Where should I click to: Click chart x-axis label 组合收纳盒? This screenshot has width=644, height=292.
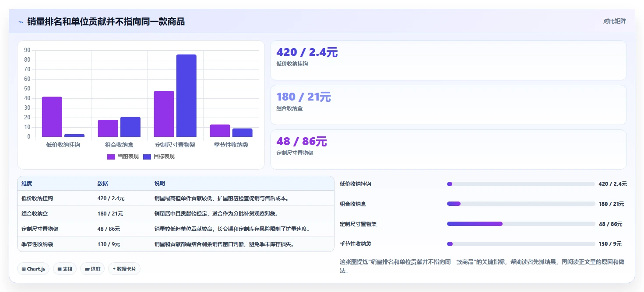tap(119, 145)
